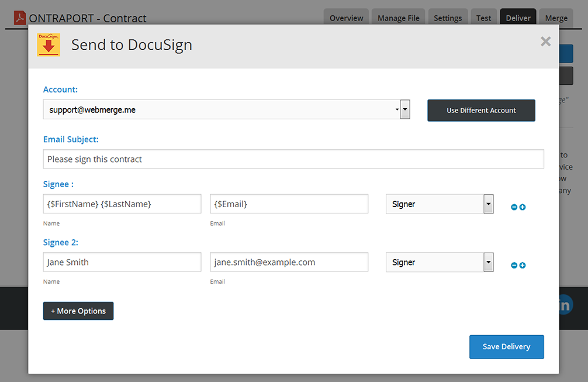The image size is (588, 382).
Task: Click the LinkedIn icon in footer
Action: point(564,305)
